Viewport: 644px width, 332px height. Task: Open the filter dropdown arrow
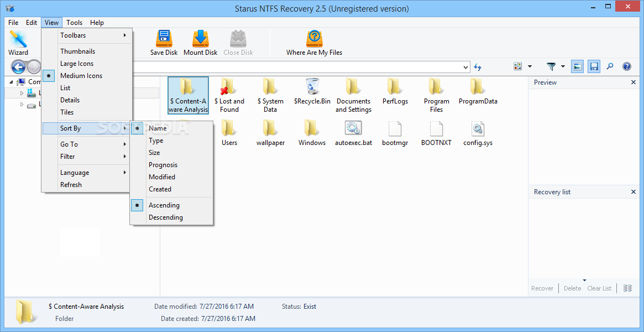pos(563,66)
